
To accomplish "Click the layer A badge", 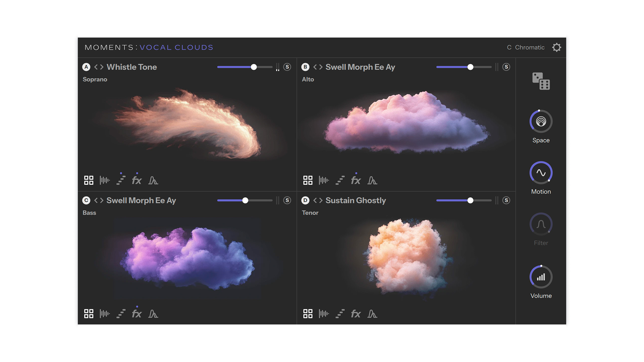I will coord(87,67).
